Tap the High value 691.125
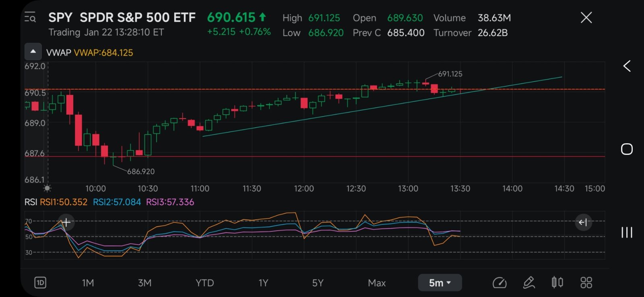The image size is (644, 297). pyautogui.click(x=324, y=18)
